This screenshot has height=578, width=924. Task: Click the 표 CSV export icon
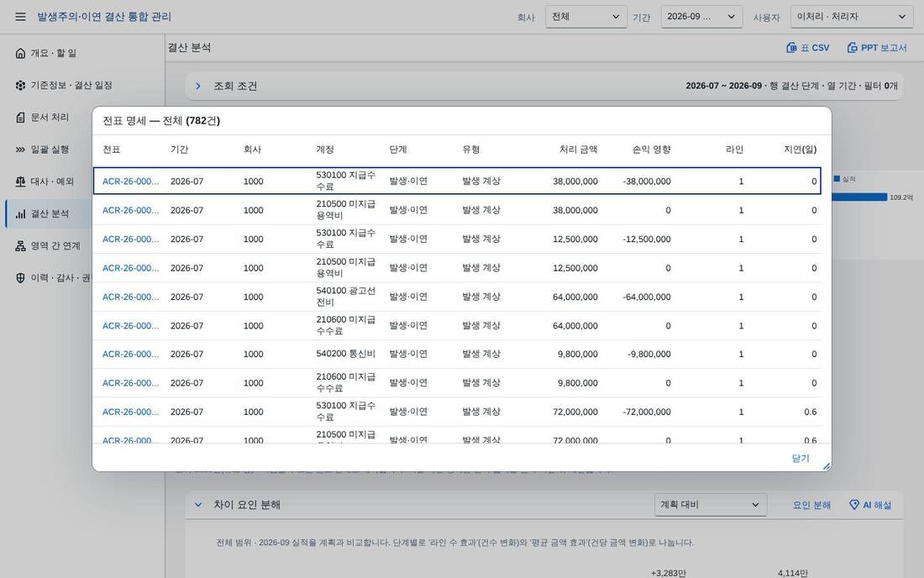791,48
